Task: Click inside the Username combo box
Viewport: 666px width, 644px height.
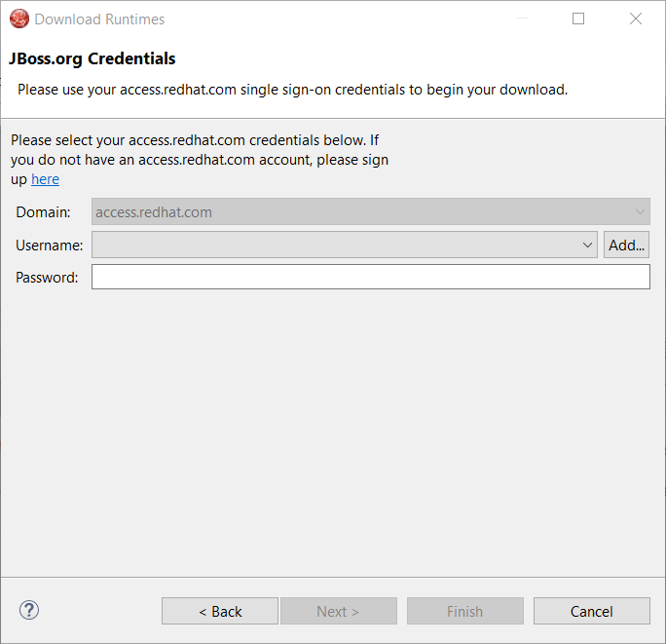Action: (334, 245)
